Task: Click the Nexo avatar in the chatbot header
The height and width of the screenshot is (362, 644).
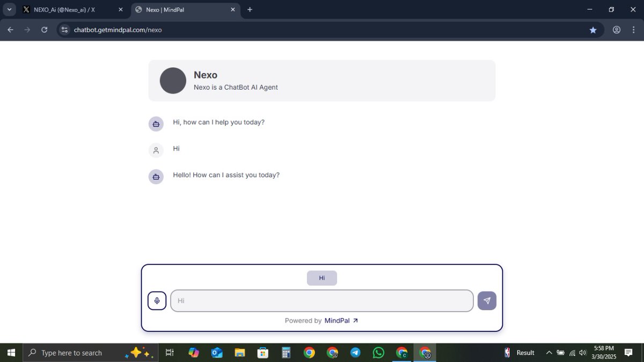Action: tap(172, 81)
